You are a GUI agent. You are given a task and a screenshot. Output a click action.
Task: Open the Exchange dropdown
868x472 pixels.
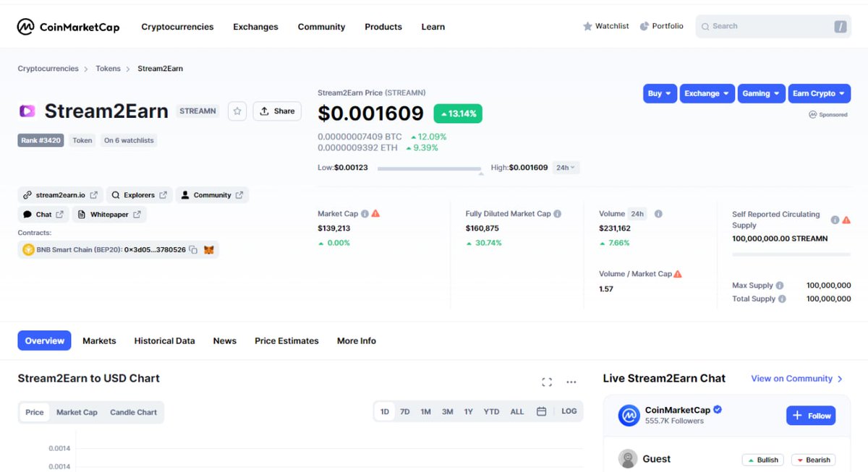click(707, 93)
